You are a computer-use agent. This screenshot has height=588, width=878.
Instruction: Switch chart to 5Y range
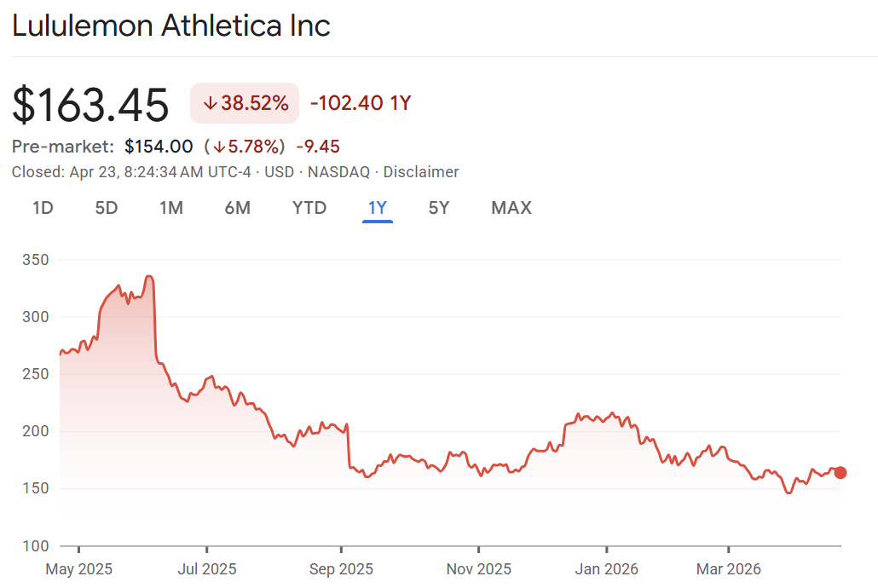(x=438, y=207)
